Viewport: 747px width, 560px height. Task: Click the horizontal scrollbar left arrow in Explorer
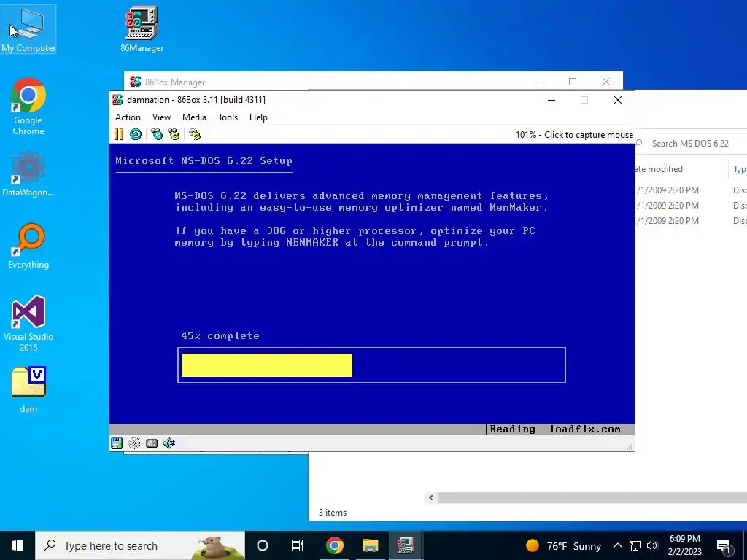click(431, 497)
